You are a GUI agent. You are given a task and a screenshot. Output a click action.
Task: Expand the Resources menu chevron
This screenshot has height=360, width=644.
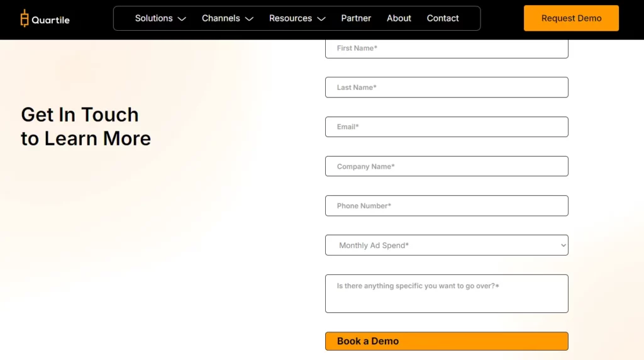tap(321, 19)
